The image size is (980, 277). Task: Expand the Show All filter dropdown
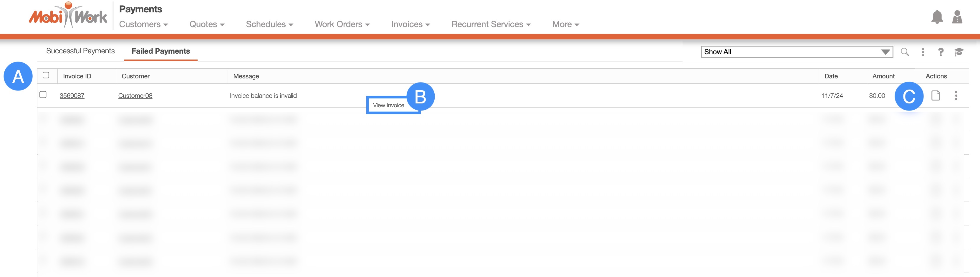pos(796,52)
